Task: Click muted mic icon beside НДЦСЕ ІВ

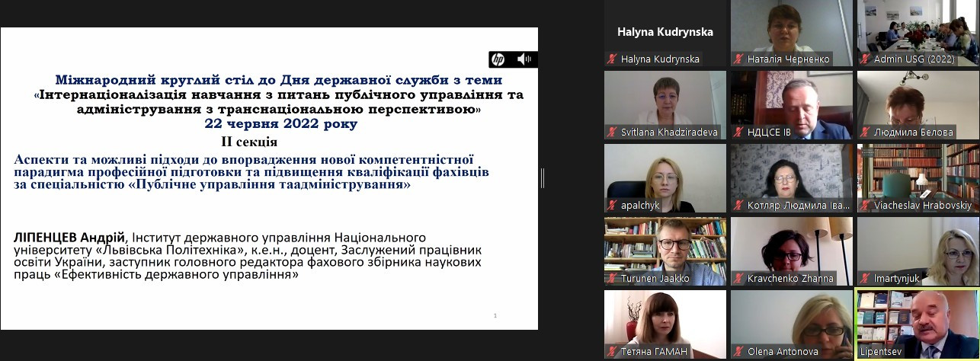Action: [738, 132]
